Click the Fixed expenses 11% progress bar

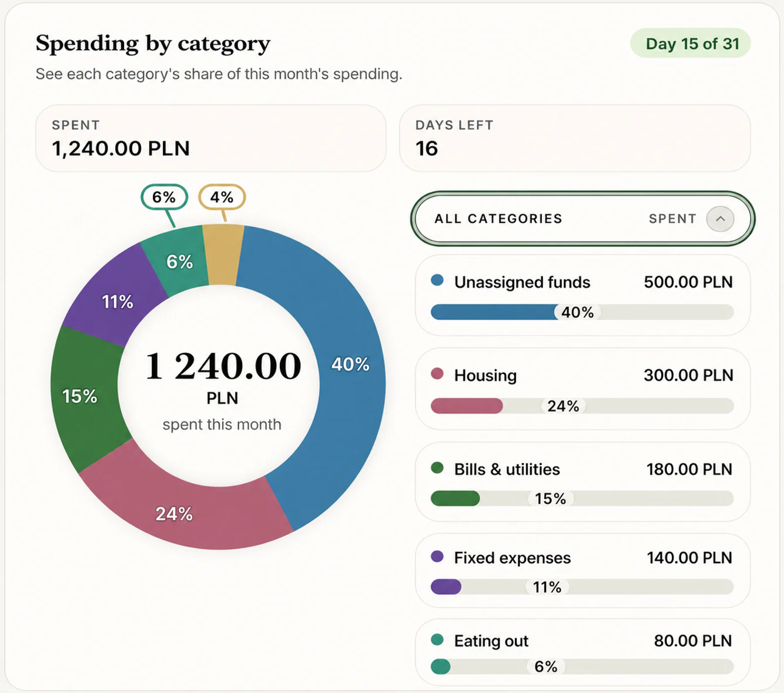(x=582, y=587)
